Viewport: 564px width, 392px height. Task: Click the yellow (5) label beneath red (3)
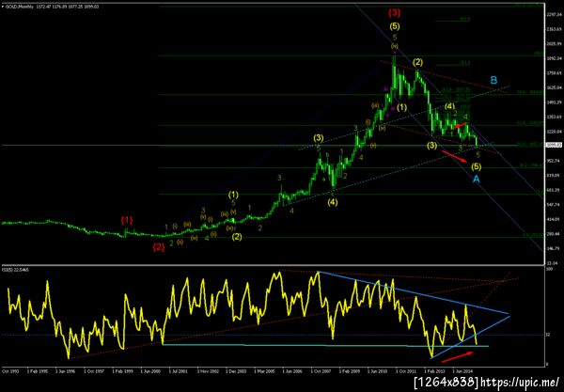395,26
